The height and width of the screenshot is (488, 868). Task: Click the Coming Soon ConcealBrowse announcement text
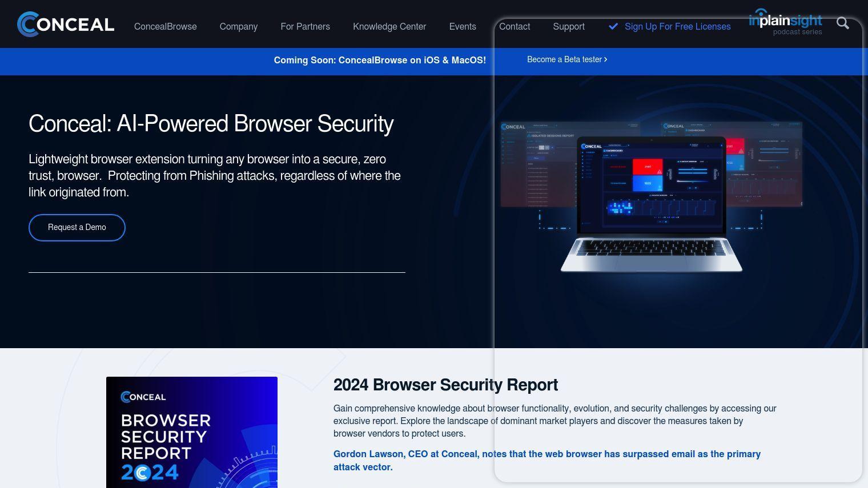[x=380, y=60]
